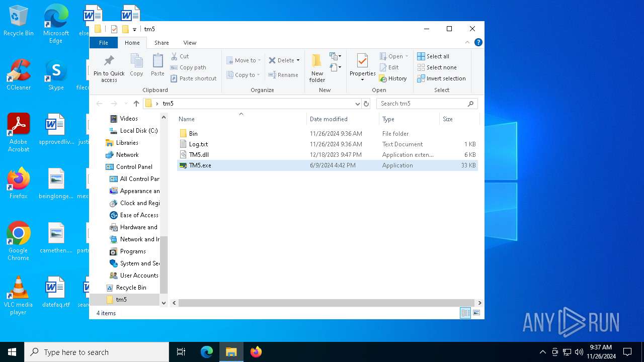
Task: Click the Rename command
Action: pos(283,75)
